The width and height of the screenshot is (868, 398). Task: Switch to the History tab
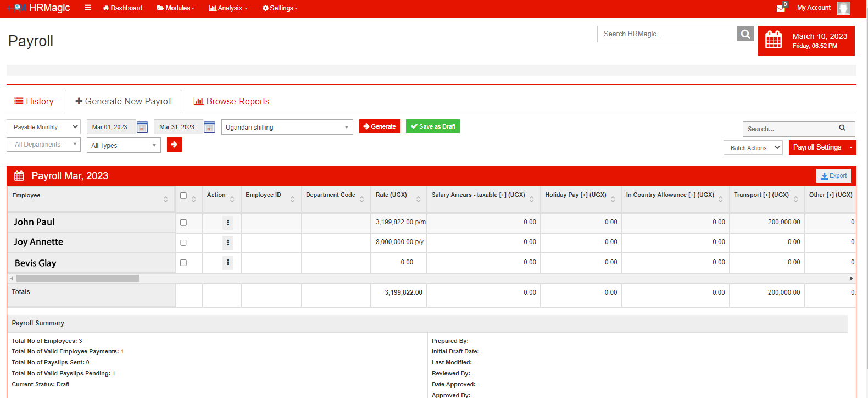point(34,102)
